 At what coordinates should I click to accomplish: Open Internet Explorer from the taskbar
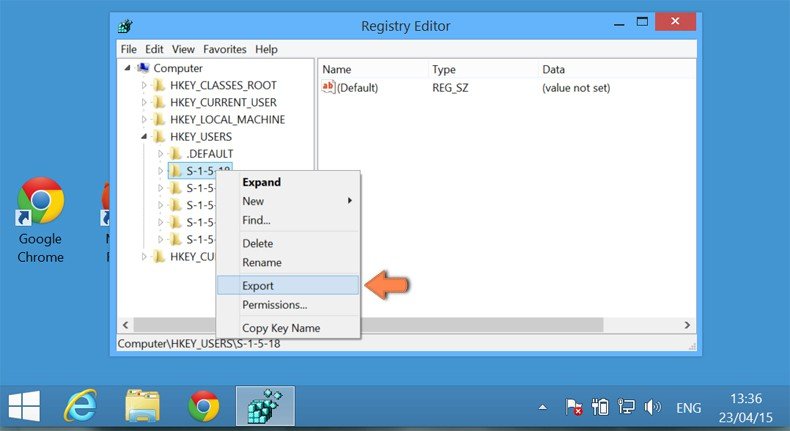[81, 406]
